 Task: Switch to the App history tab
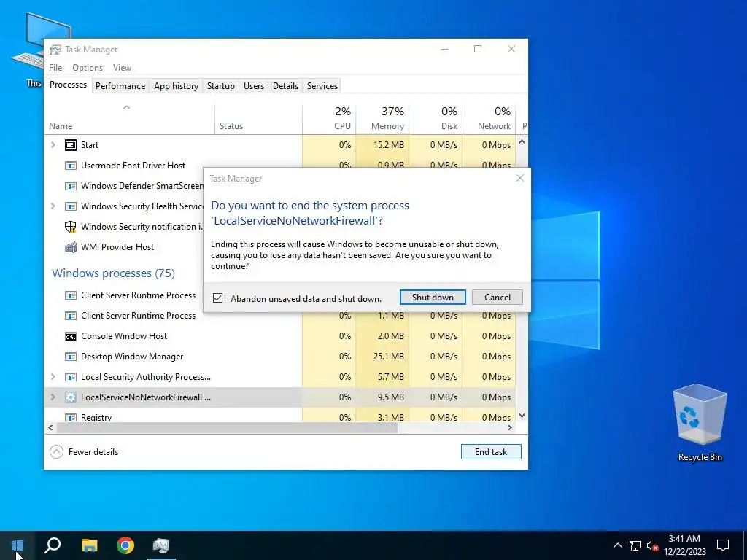coord(176,86)
